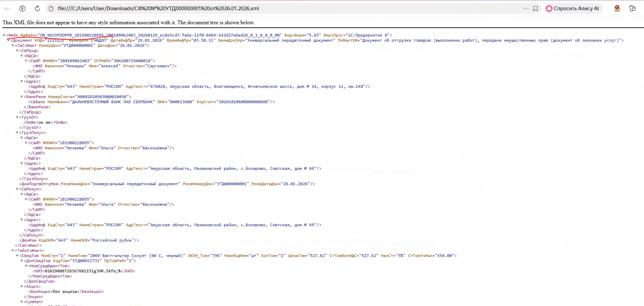Open Yandex home via the Я icon
Image resolution: width=644 pixels, height=306 pixels.
(22, 8)
